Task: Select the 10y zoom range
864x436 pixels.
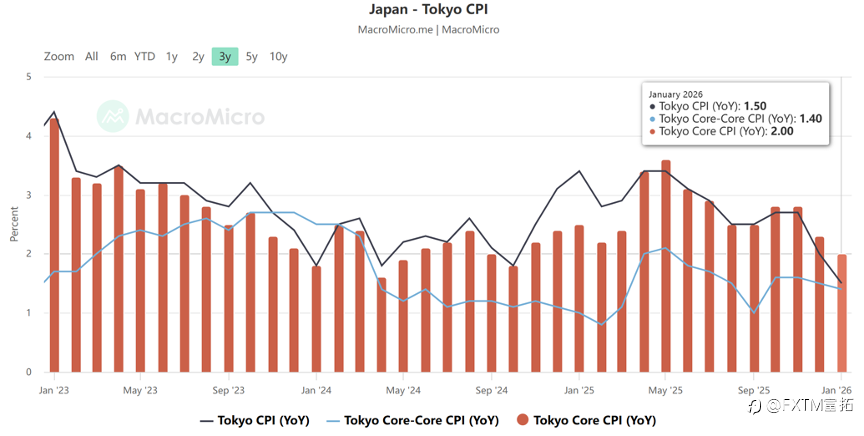Action: point(278,57)
